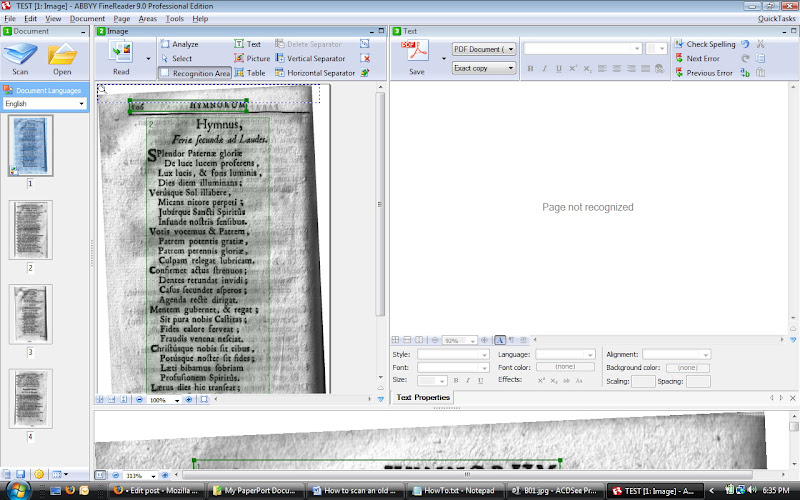Pick the Table area tool
The image size is (800, 500).
pos(249,73)
